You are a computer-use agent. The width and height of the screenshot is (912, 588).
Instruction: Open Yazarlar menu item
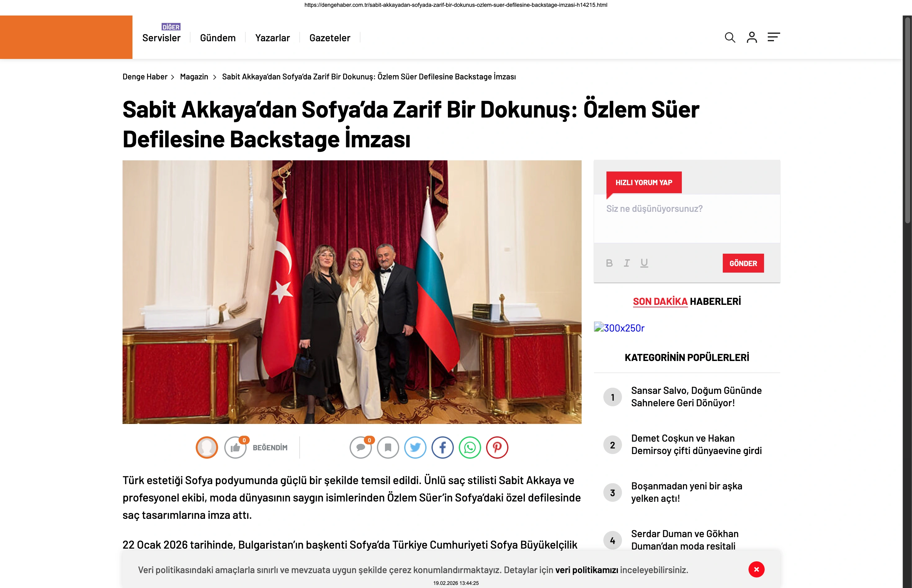coord(272,38)
